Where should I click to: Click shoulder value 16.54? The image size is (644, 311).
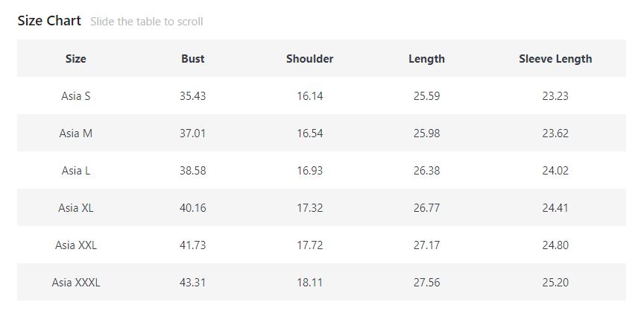point(309,133)
